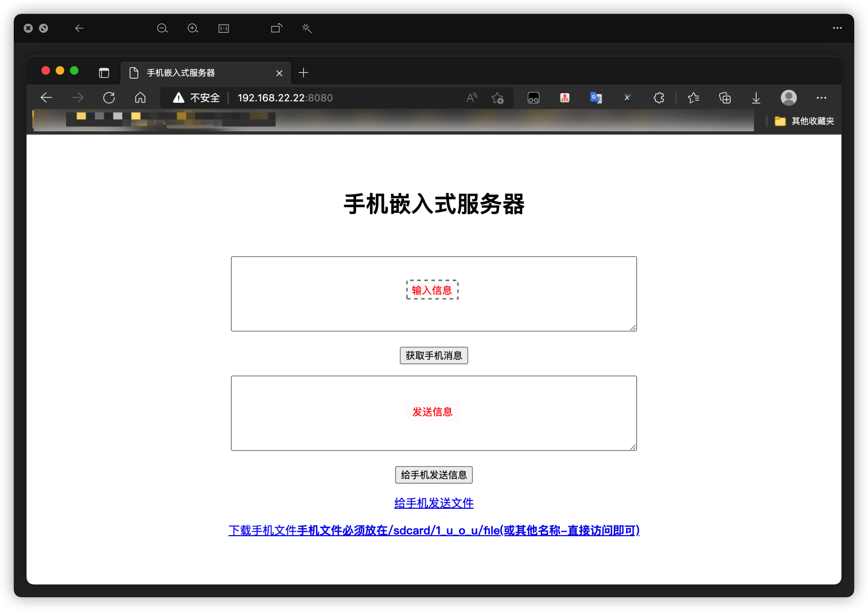Viewport: 868px width, 611px height.
Task: Click the 手机嵌入式服务器 page heading
Action: click(434, 204)
